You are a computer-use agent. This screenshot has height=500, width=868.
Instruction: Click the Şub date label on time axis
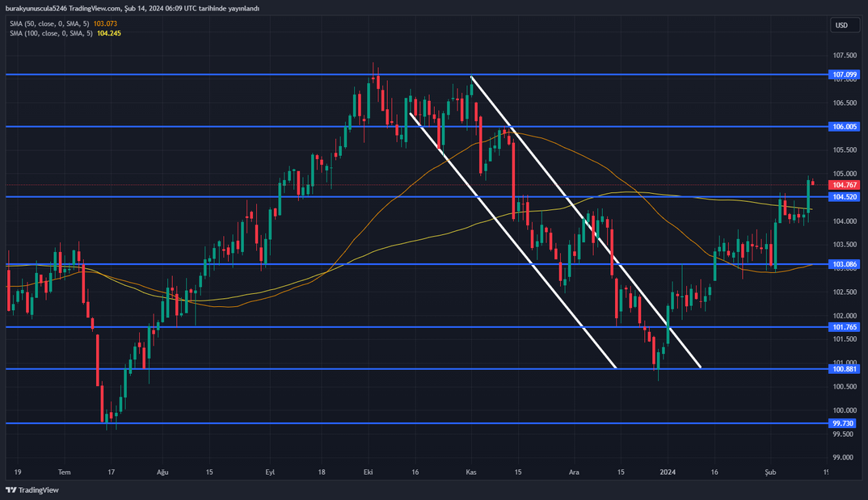[770, 473]
